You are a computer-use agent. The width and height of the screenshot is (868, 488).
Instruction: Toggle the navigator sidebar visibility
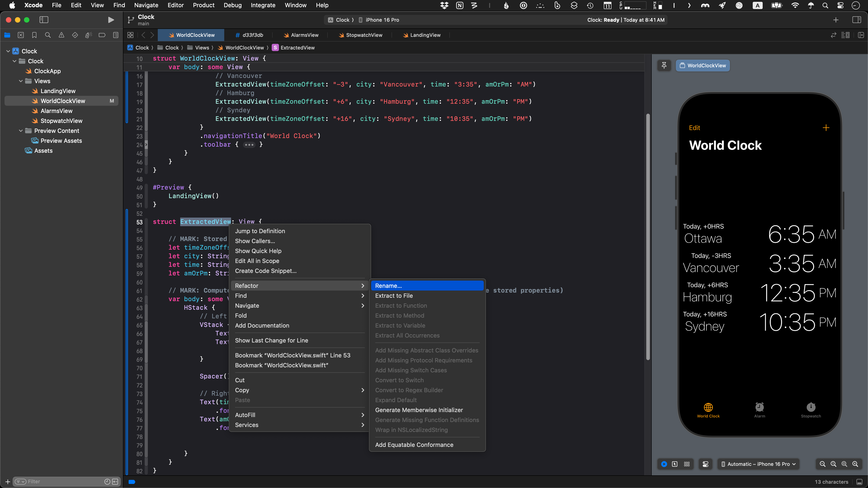tap(44, 20)
